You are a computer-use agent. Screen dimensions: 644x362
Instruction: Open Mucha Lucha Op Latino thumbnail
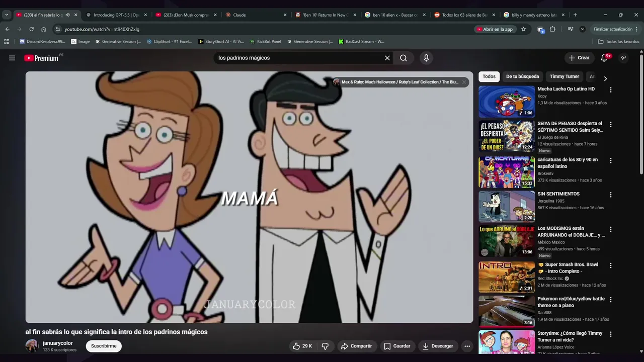tap(507, 102)
